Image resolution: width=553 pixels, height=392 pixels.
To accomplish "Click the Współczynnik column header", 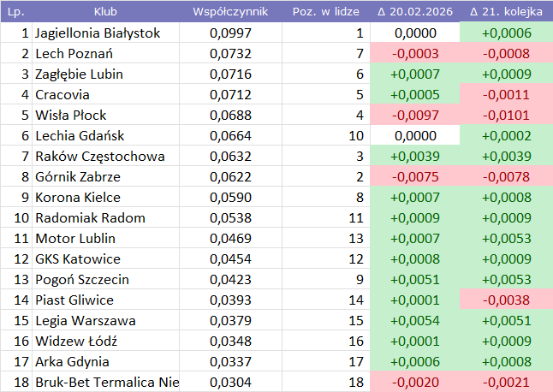I will [230, 12].
